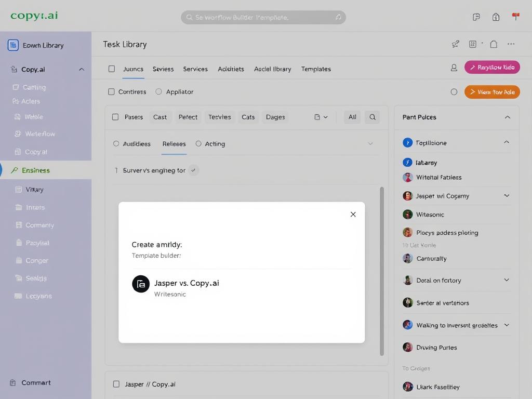
Task: Switch to the Templates tab
Action: (x=315, y=69)
